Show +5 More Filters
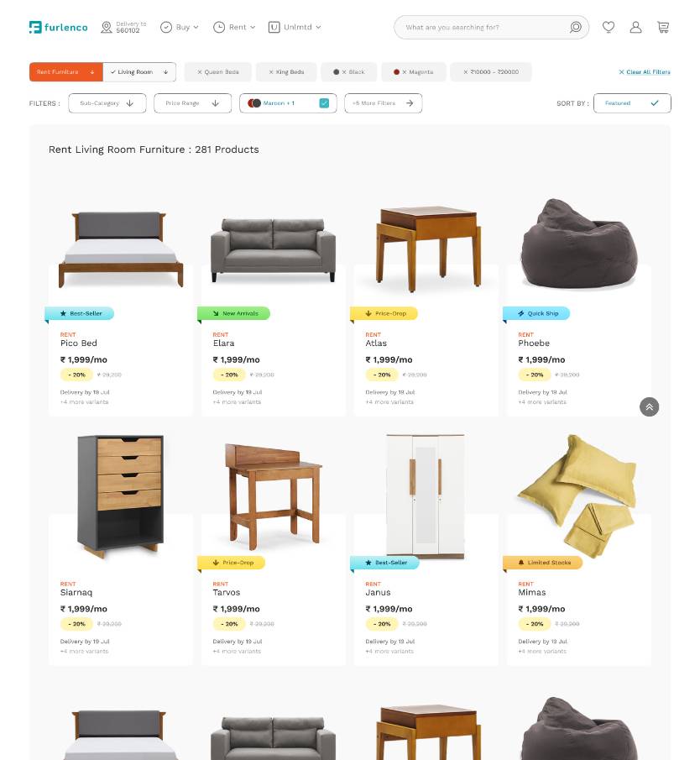The width and height of the screenshot is (700, 760). (384, 103)
